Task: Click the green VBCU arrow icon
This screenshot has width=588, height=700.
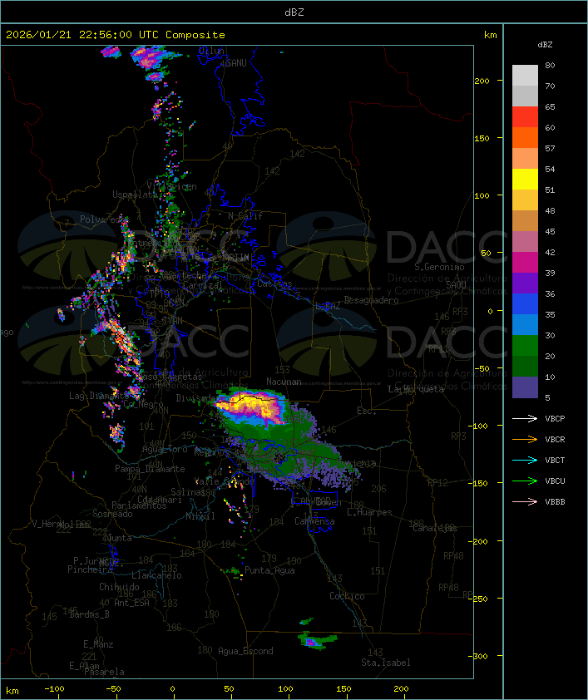Action: click(525, 481)
